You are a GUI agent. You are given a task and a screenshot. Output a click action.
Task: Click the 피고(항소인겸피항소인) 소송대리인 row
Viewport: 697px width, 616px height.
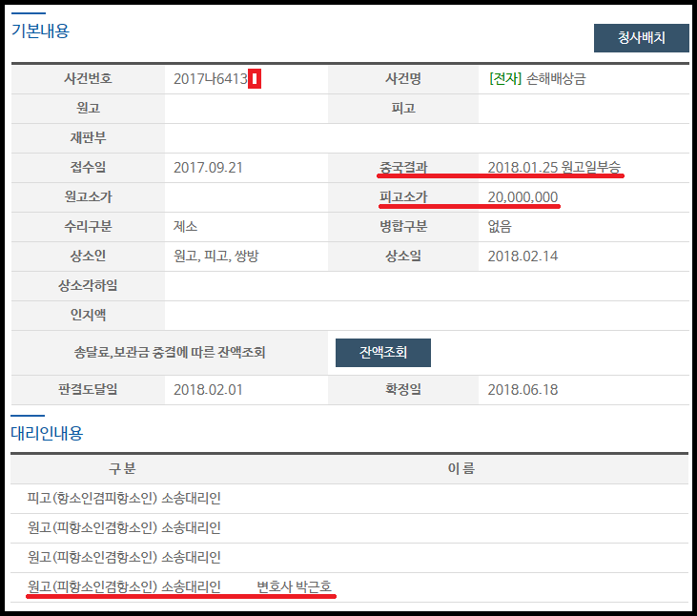[x=124, y=498]
